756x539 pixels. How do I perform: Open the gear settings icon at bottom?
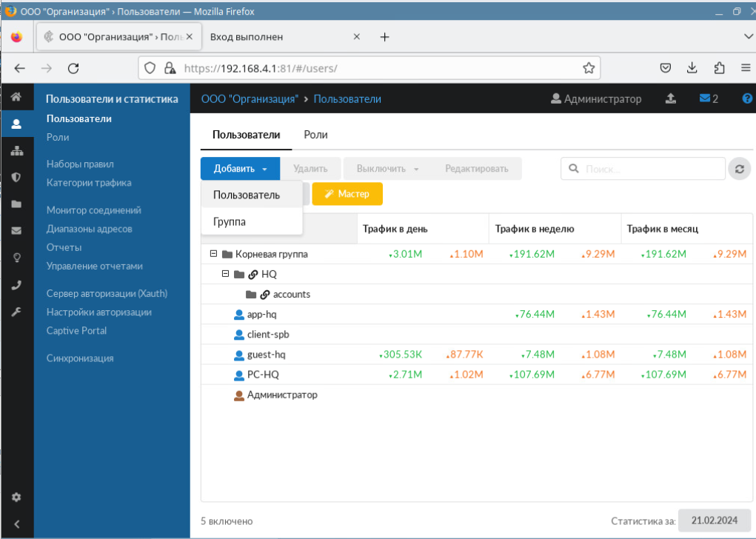[x=16, y=498]
